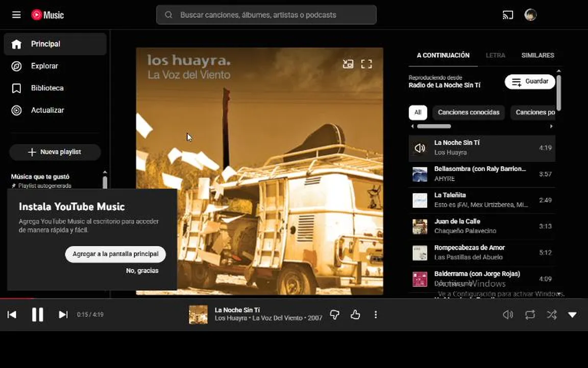
Task: Click the search songs input field
Action: click(266, 15)
